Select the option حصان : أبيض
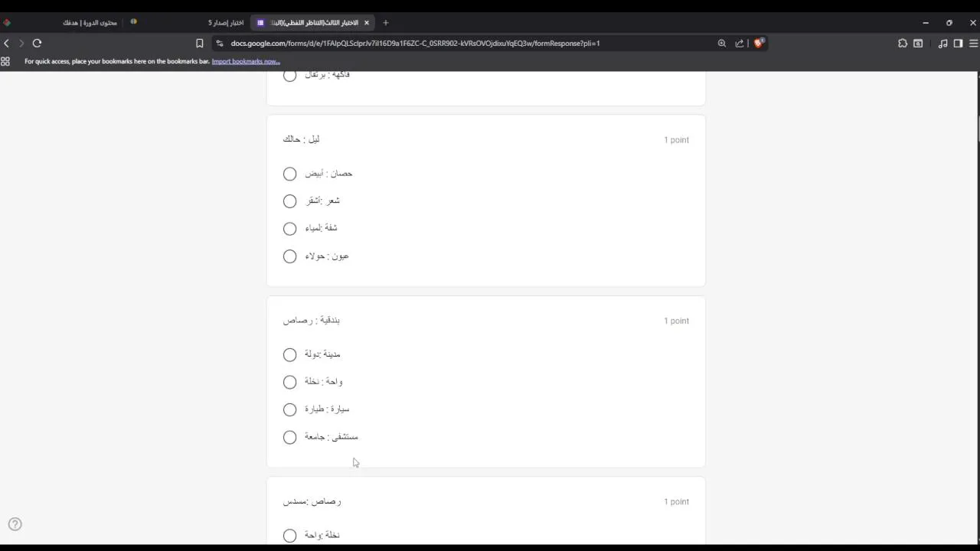The height and width of the screenshot is (551, 980). (289, 174)
